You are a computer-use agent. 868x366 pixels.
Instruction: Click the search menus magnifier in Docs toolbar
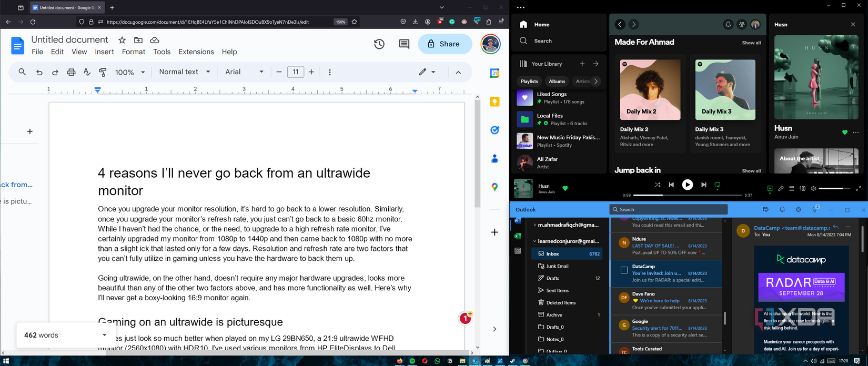click(x=22, y=72)
